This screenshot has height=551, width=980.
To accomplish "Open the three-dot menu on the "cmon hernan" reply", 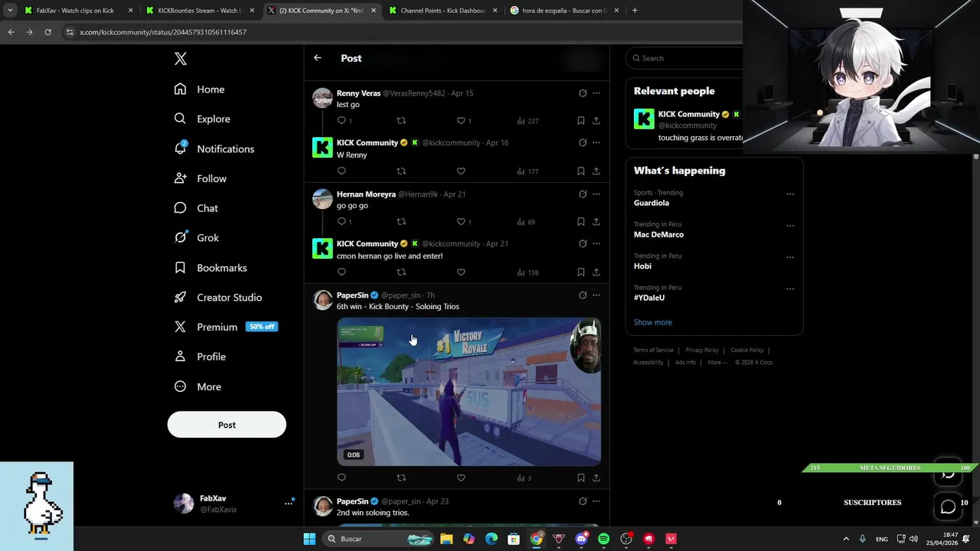I will click(x=596, y=244).
